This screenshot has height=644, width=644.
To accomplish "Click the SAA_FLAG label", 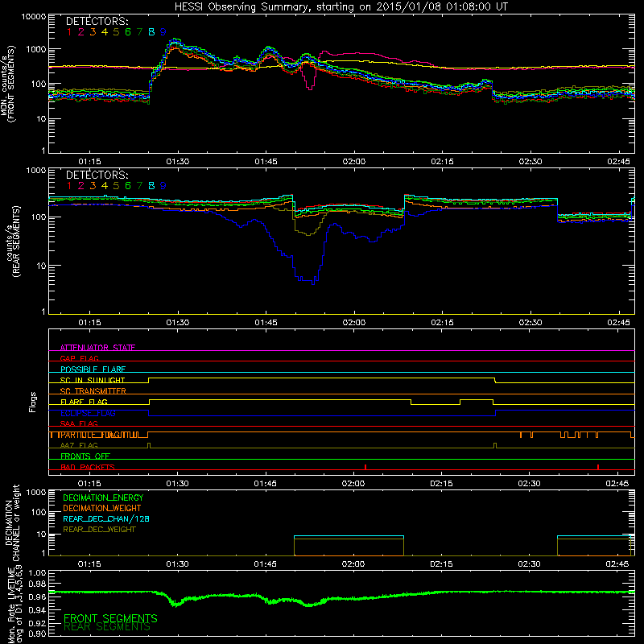I will (x=79, y=423).
